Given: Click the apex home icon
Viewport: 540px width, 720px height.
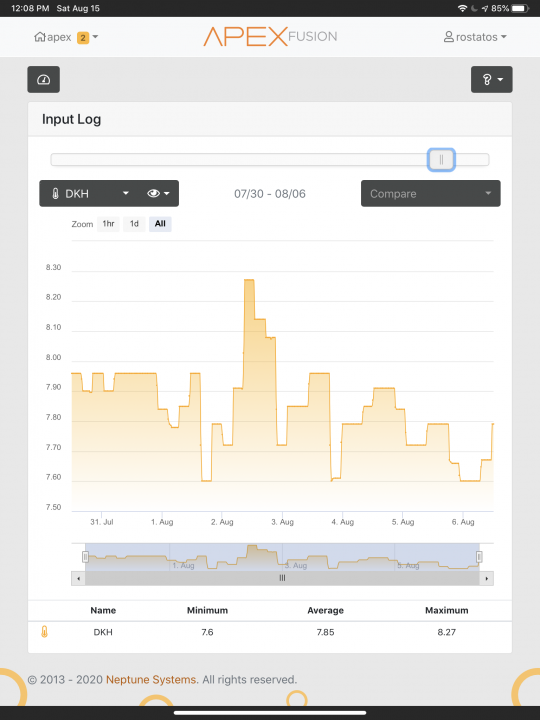Looking at the screenshot, I should (x=40, y=37).
